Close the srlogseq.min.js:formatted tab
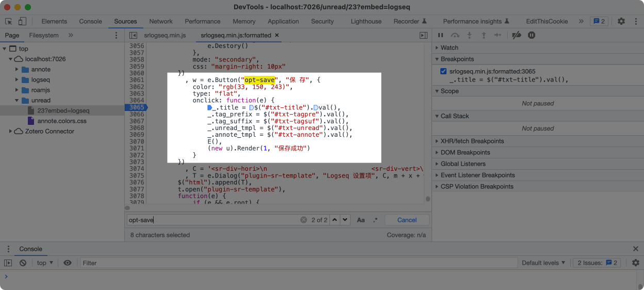Screen dimensions: 644x290 (277, 35)
